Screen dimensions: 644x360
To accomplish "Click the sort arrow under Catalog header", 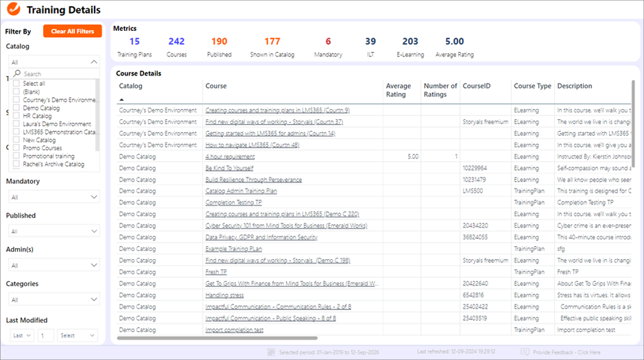I will [x=122, y=100].
